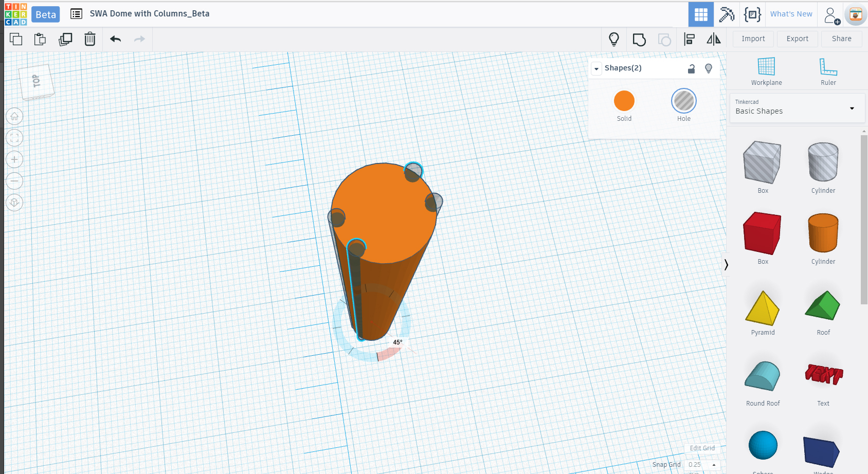
Task: Group the selected shapes
Action: [x=639, y=40]
